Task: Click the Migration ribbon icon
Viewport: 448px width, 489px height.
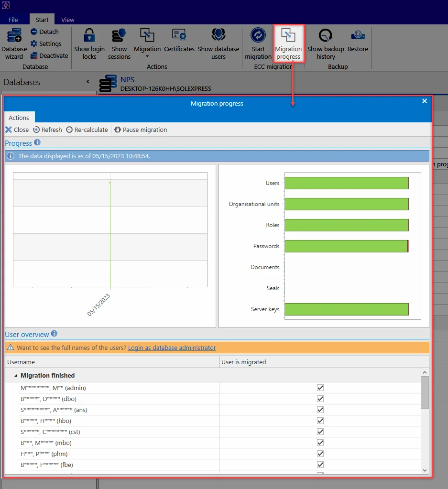Action: (147, 35)
